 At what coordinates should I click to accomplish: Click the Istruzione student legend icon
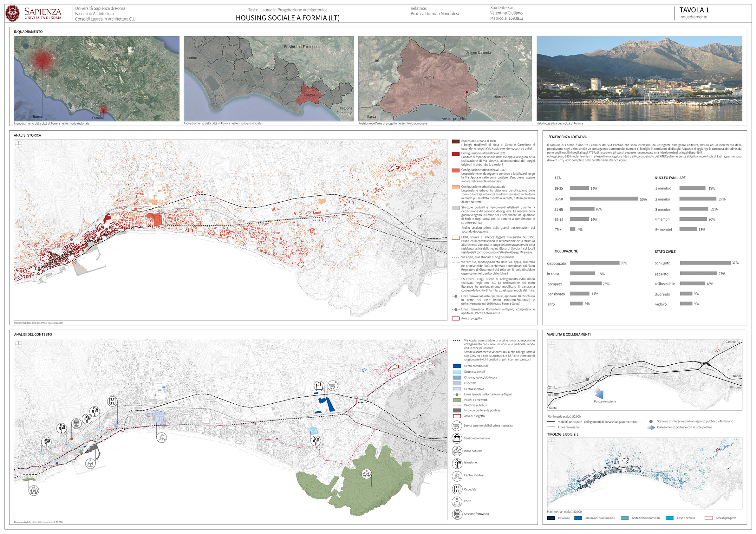457,463
